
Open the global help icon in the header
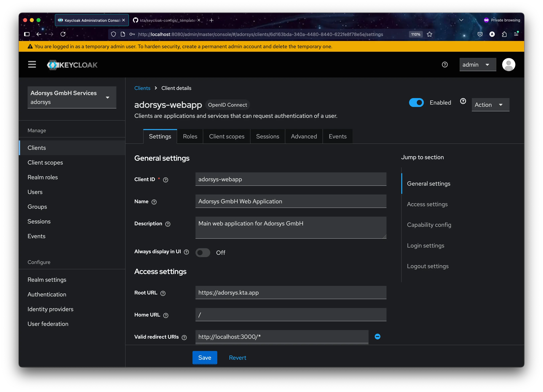point(445,64)
